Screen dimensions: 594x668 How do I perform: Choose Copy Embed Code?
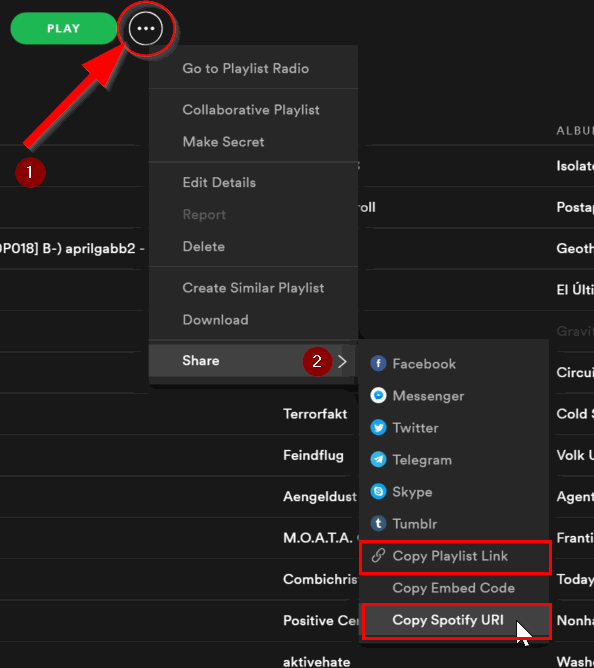[453, 588]
